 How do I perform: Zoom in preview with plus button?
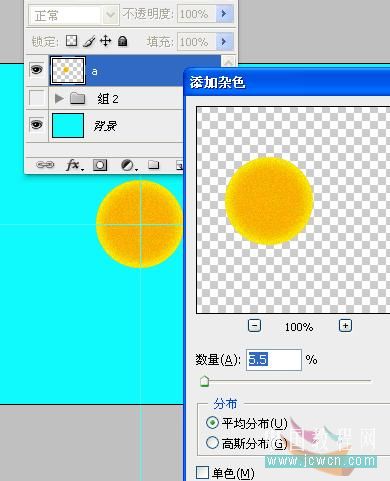coord(345,325)
